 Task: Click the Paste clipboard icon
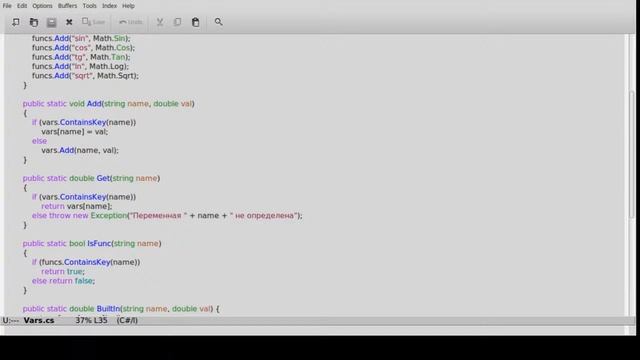click(x=196, y=22)
